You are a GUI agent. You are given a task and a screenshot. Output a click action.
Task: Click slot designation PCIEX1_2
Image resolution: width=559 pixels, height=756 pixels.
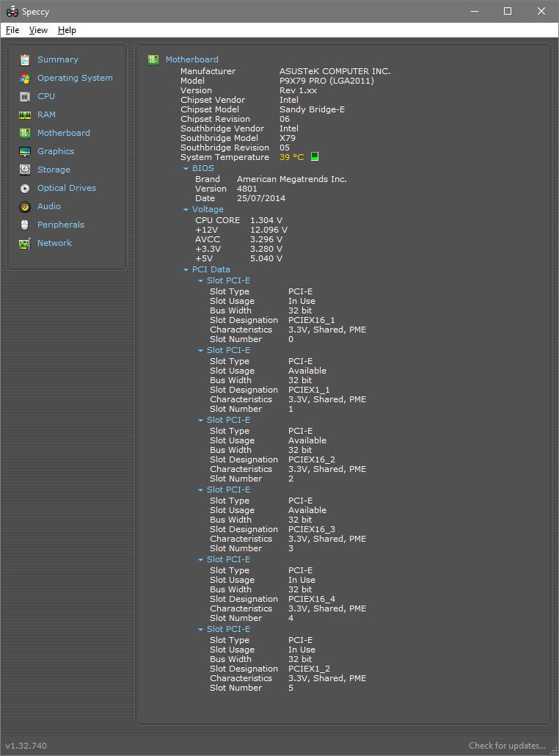click(x=309, y=669)
